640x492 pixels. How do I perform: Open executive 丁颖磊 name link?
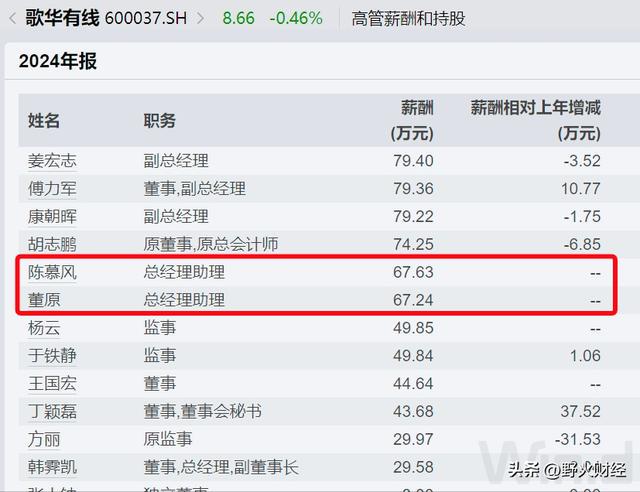52,412
